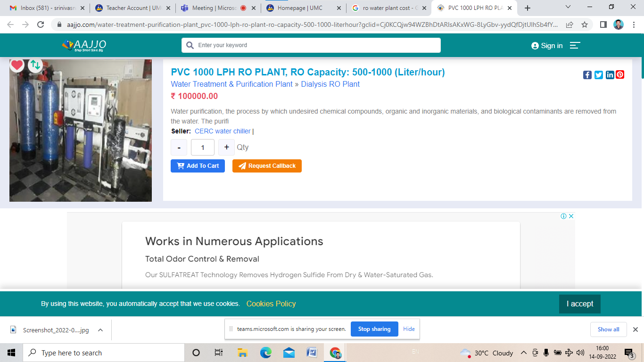Open the AAJJO hamburger menu
Viewport: 644px width, 362px height.
pyautogui.click(x=575, y=45)
